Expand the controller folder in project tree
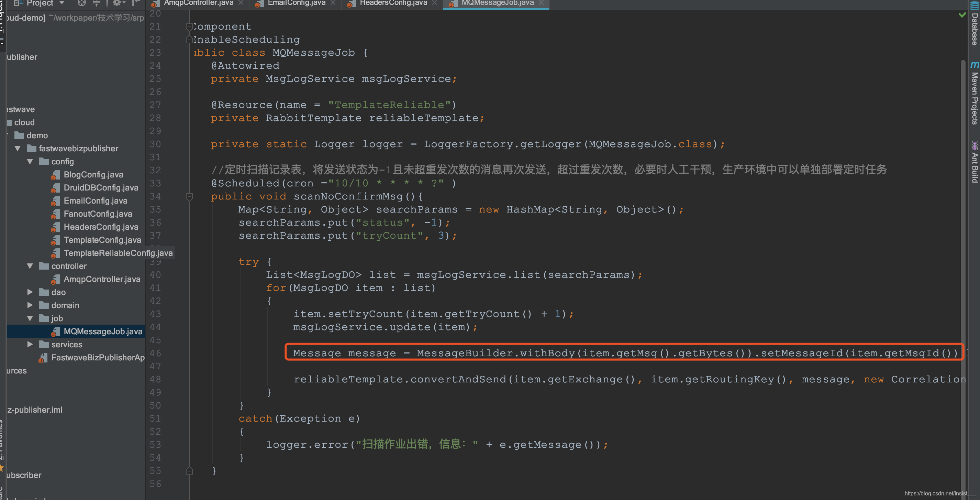Viewport: 980px width, 500px height. point(31,266)
